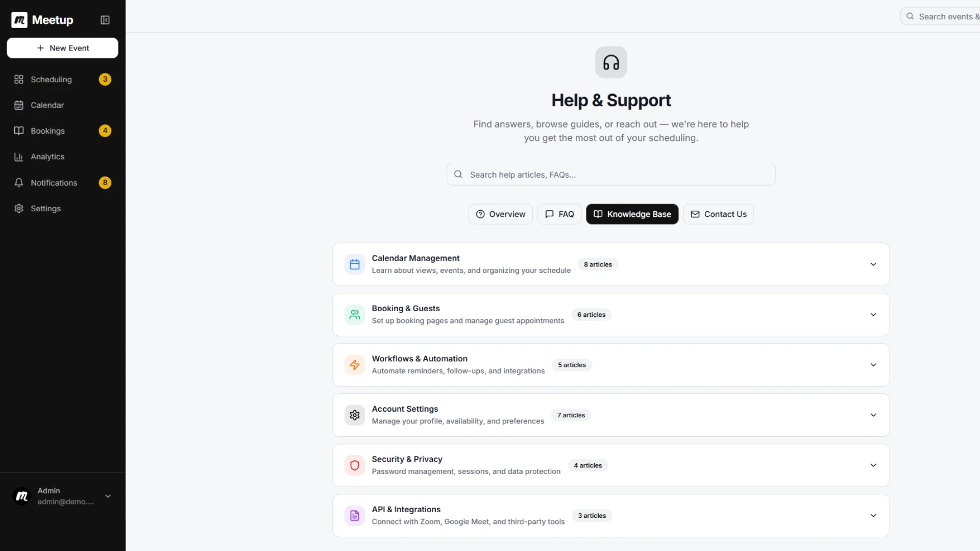980x551 pixels.
Task: Click the Admin avatar icon
Action: [22, 496]
